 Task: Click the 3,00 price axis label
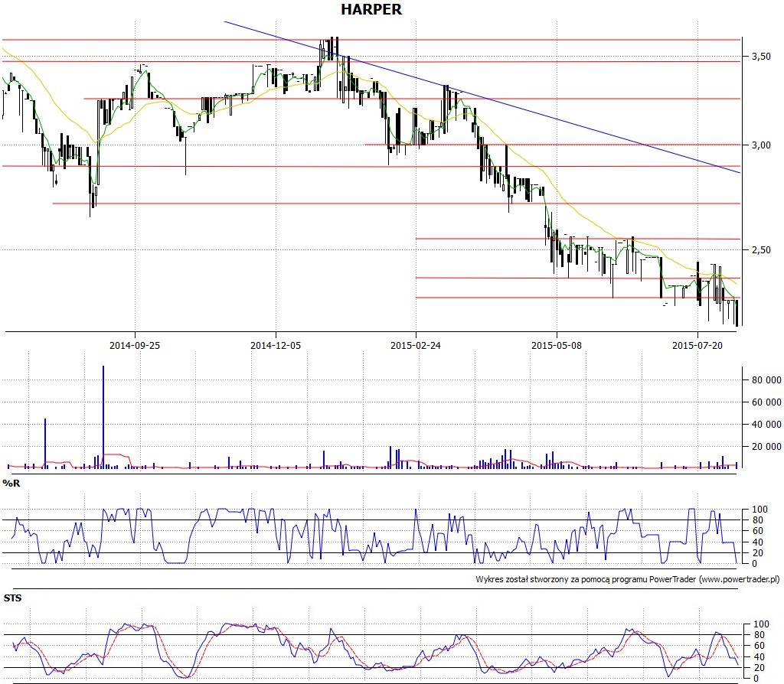coord(761,145)
